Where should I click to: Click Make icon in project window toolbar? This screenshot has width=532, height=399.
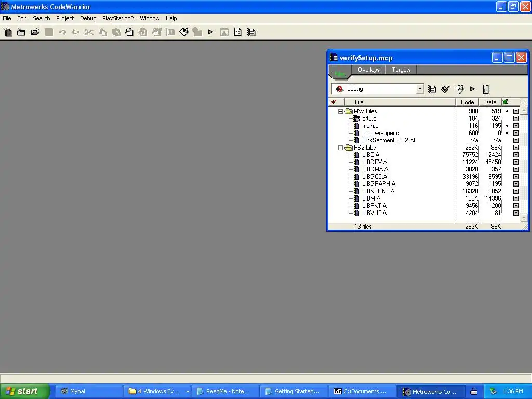(x=459, y=89)
